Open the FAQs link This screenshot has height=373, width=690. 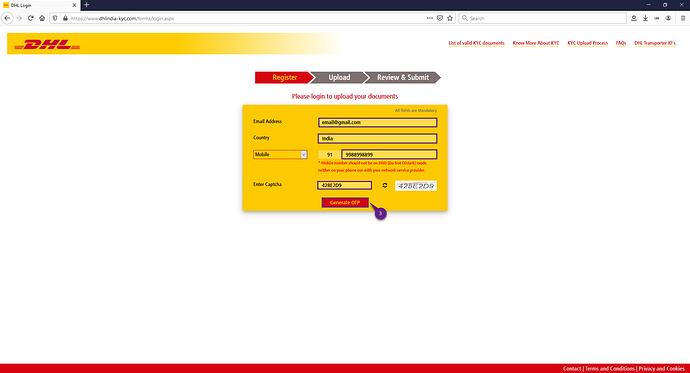coord(621,43)
